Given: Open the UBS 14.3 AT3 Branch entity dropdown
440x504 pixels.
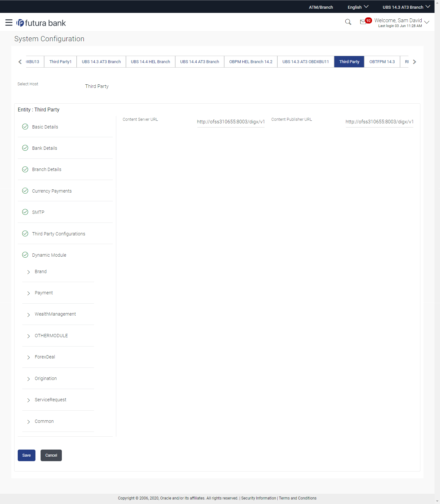Looking at the screenshot, I should point(406,7).
